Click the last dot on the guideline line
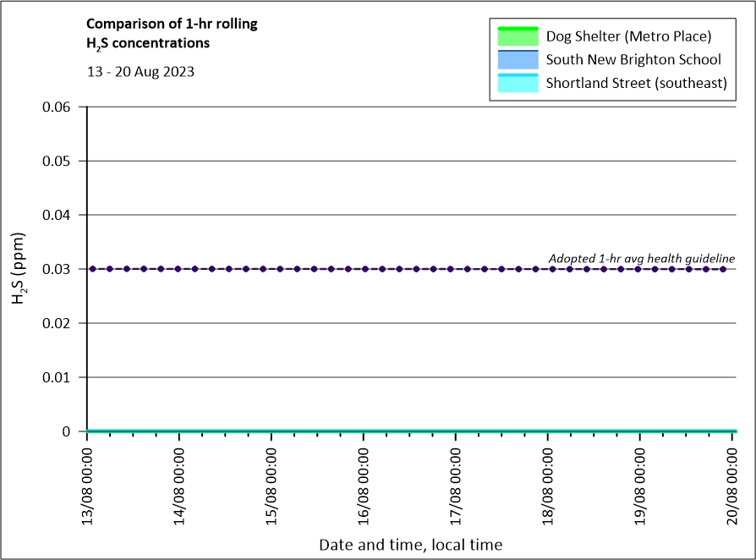This screenshot has width=756, height=560. coord(723,269)
